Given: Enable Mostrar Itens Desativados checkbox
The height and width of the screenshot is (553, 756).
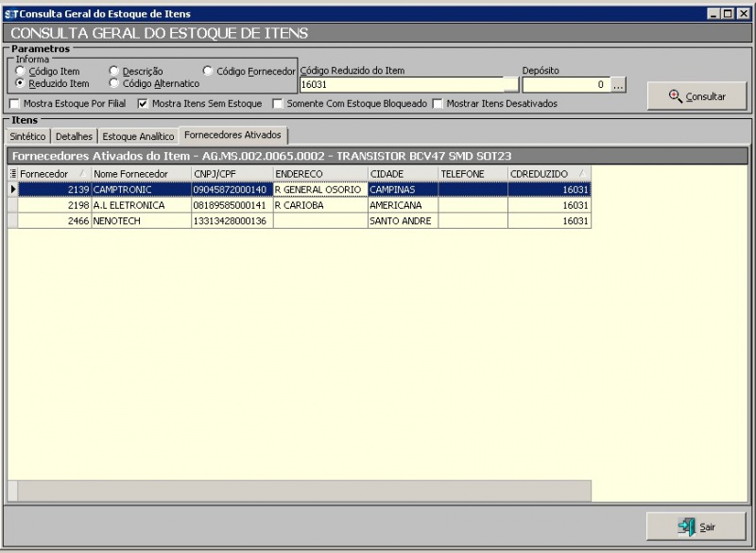Looking at the screenshot, I should coord(438,103).
